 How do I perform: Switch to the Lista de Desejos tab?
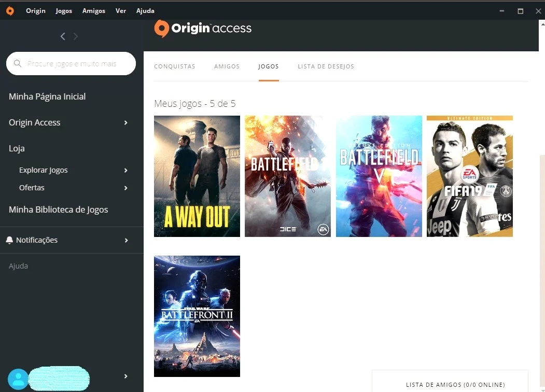[326, 66]
